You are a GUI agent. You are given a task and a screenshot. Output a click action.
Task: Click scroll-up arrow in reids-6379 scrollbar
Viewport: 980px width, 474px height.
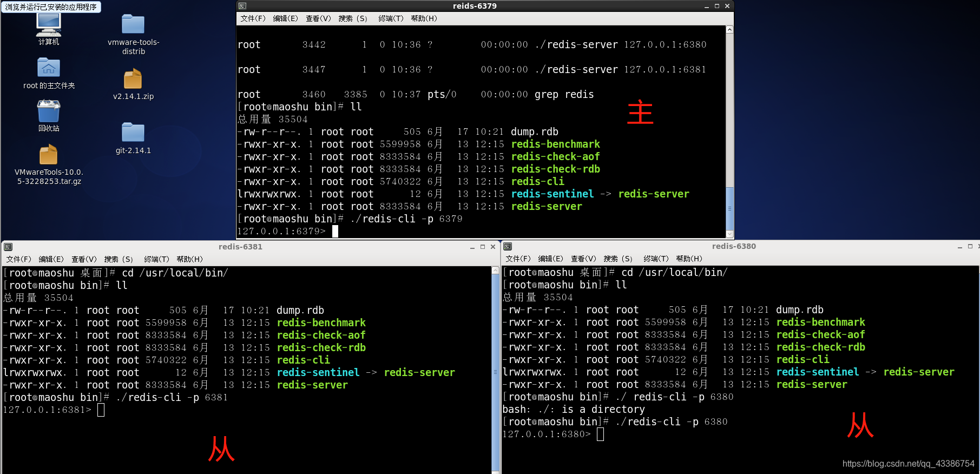pyautogui.click(x=729, y=30)
